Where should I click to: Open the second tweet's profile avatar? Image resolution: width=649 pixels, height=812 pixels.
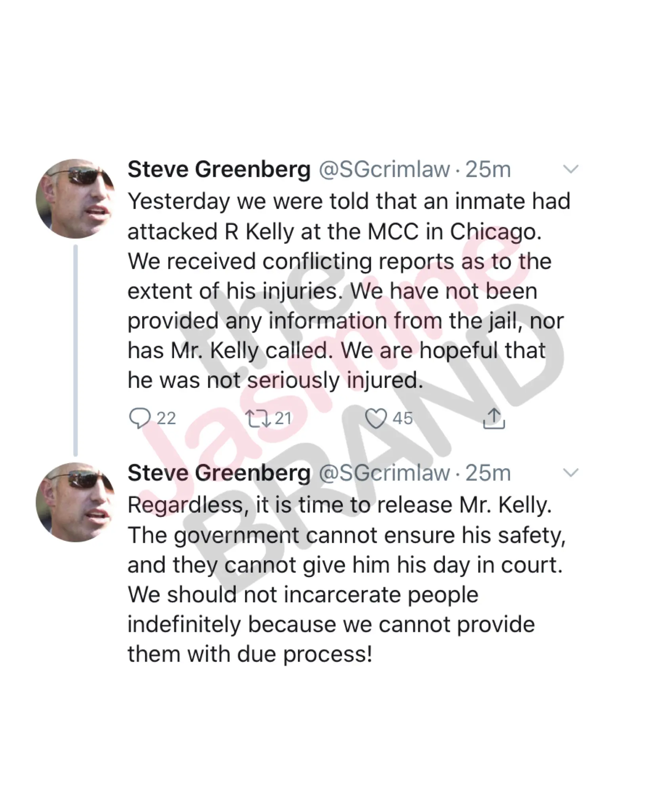[75, 502]
